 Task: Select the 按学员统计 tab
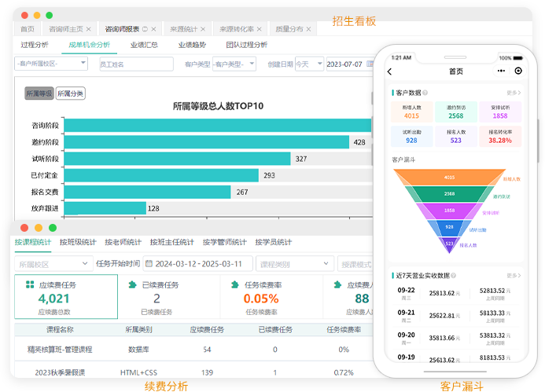click(x=273, y=242)
